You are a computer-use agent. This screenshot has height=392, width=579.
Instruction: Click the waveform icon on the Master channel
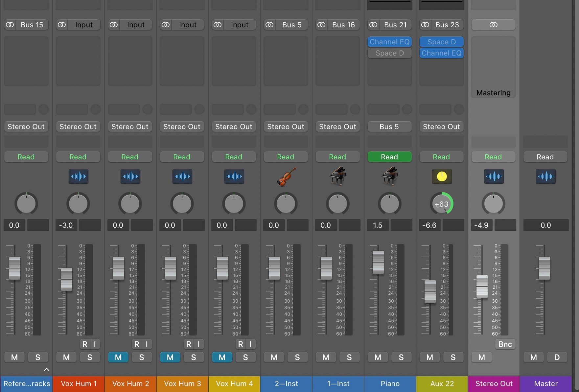pyautogui.click(x=545, y=176)
